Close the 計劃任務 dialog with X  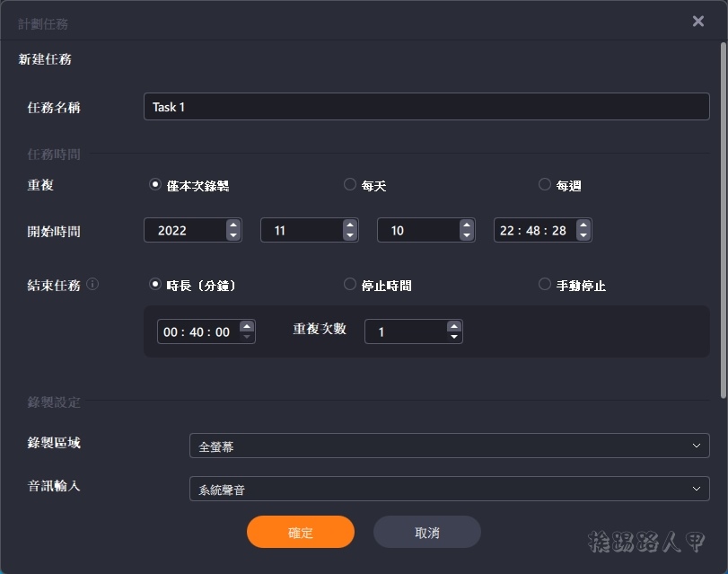point(698,22)
